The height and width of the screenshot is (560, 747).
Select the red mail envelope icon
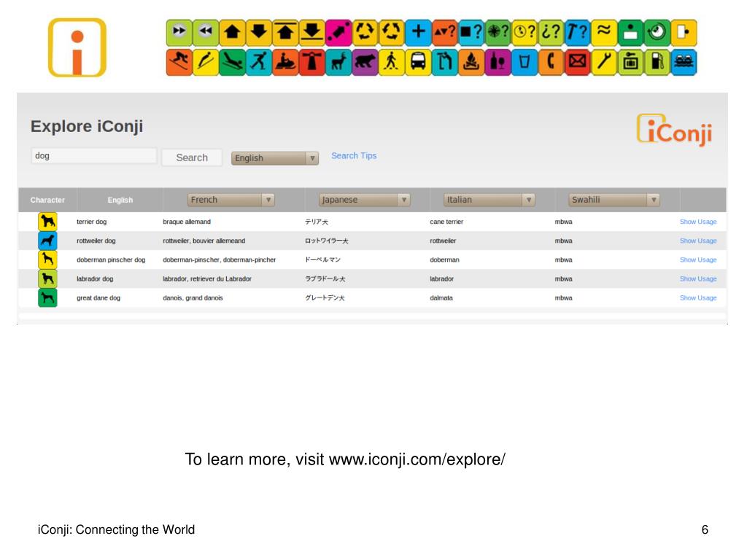click(x=578, y=62)
